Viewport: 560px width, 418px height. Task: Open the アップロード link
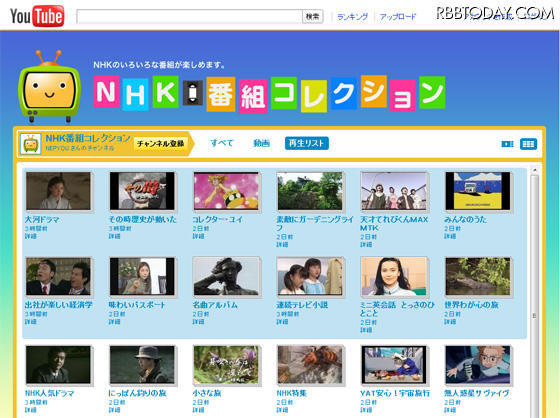(398, 16)
